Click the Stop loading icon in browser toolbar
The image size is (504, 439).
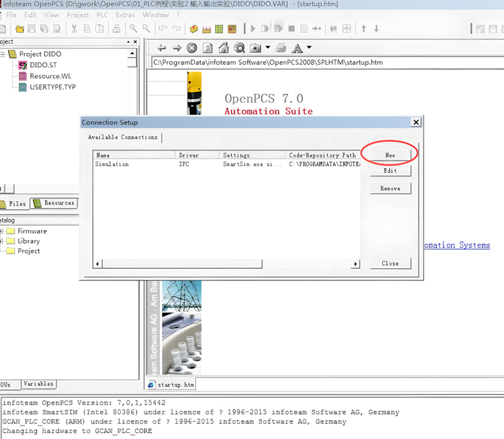192,48
